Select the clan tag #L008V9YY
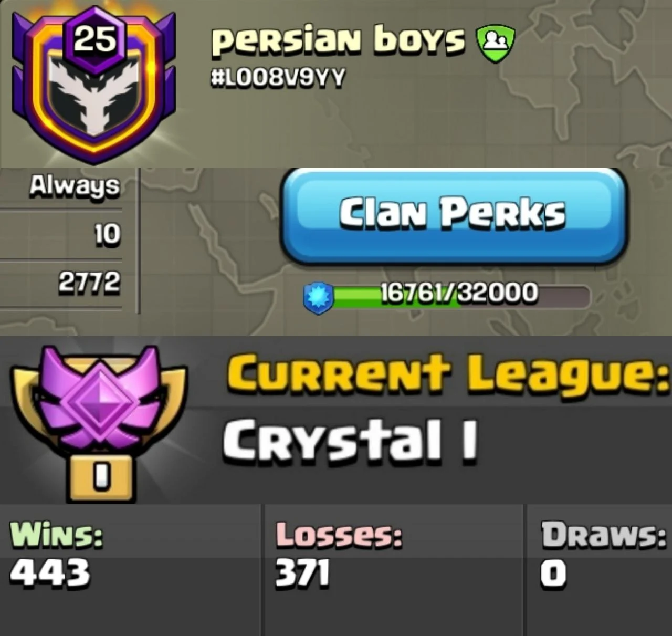672x636 pixels. pyautogui.click(x=278, y=78)
